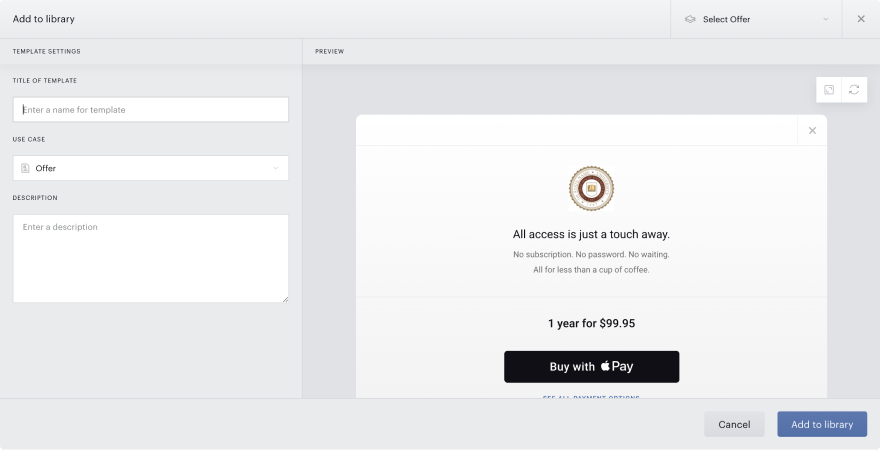The width and height of the screenshot is (880, 450).
Task: Focus the template name input field
Action: (x=151, y=109)
